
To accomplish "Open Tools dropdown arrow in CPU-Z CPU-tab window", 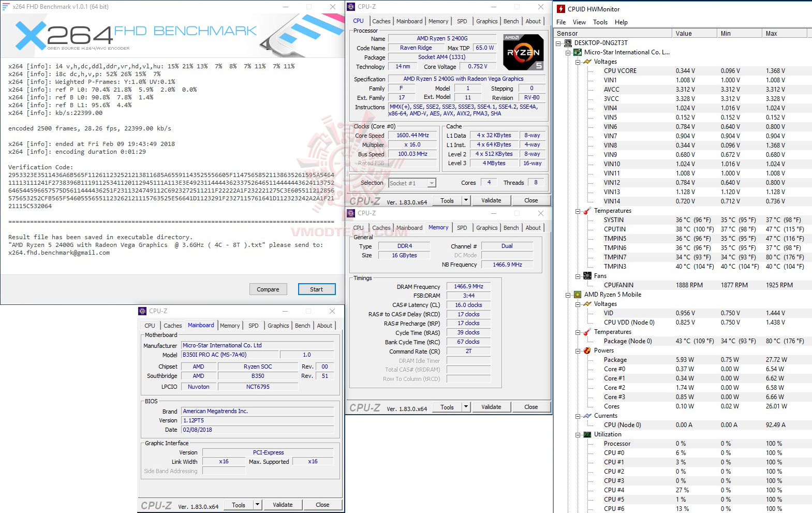I will (x=466, y=200).
